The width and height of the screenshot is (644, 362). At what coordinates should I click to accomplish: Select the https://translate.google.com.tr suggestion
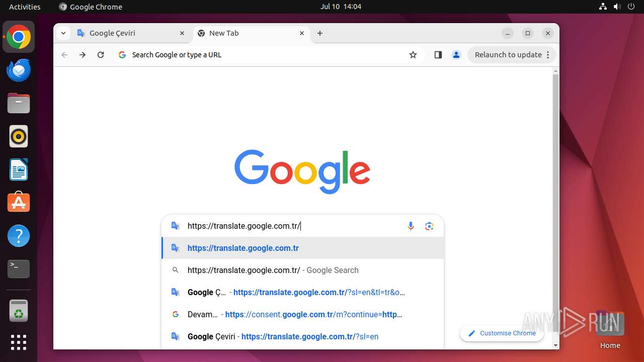303,248
